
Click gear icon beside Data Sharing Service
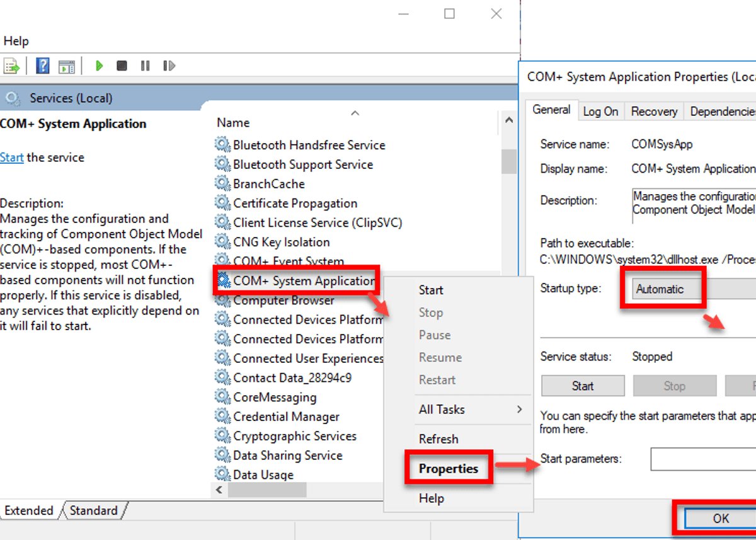pos(223,456)
